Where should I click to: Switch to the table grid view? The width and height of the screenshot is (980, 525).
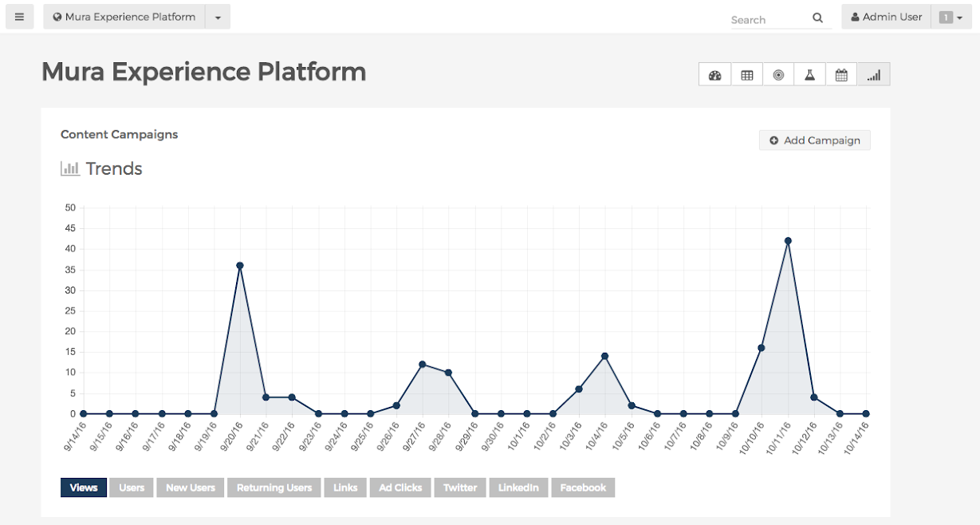click(x=747, y=75)
